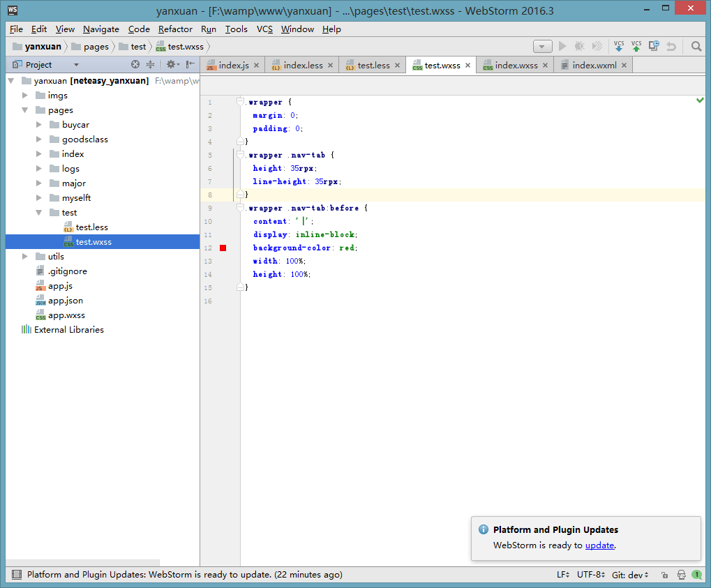Collapse the test folder
The image size is (711, 588).
tap(39, 213)
